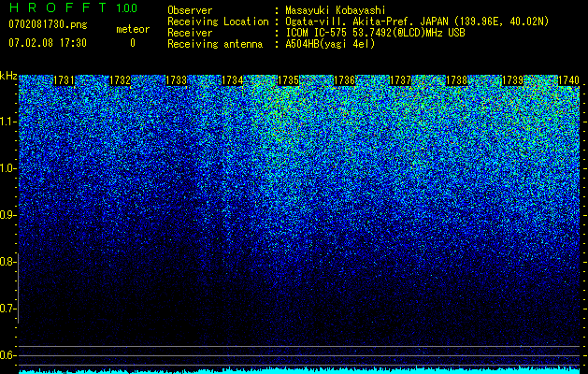The height and width of the screenshot is (374, 588).
Task: Click the 1734 time marker
Action: pyautogui.click(x=233, y=80)
